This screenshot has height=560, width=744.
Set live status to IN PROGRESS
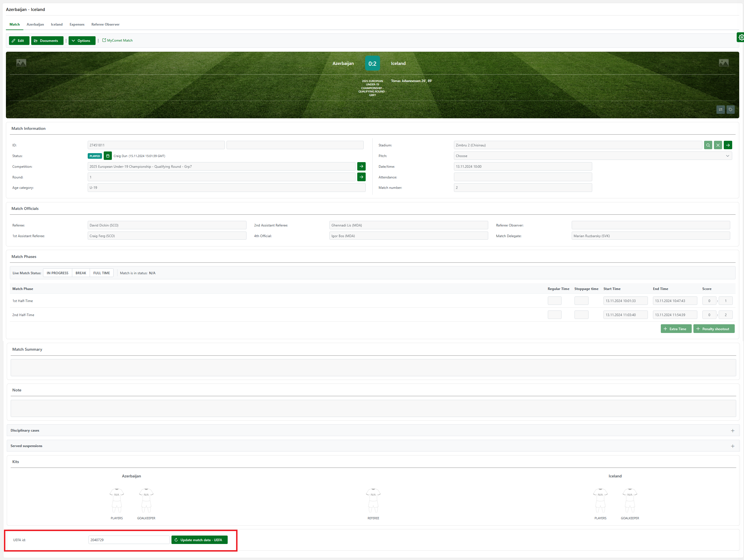click(58, 273)
